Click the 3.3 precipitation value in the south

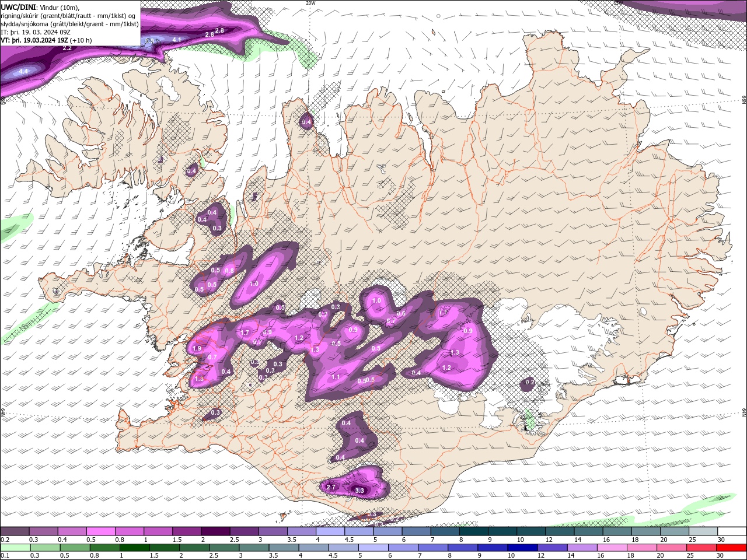(359, 491)
